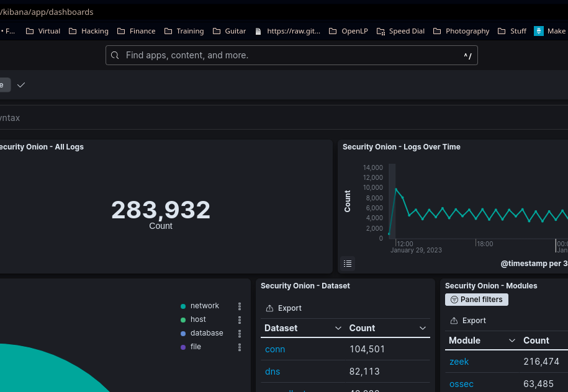Click the 216,474 count cell
The image size is (568, 392).
[541, 362]
